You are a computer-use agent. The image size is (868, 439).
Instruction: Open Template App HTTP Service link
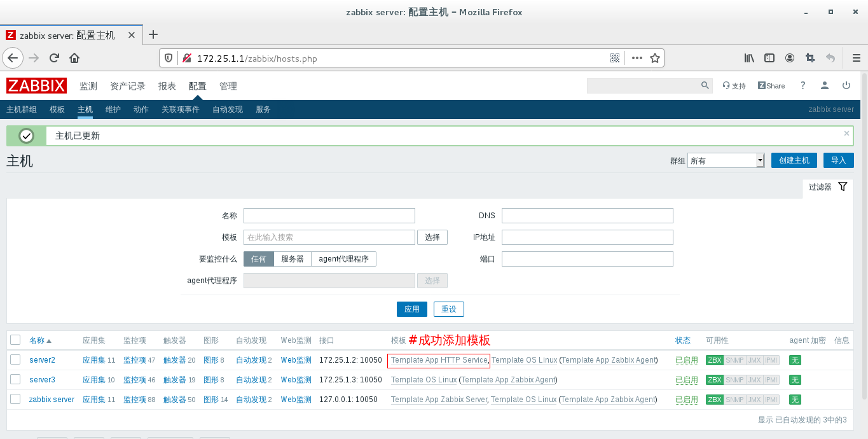pos(439,360)
